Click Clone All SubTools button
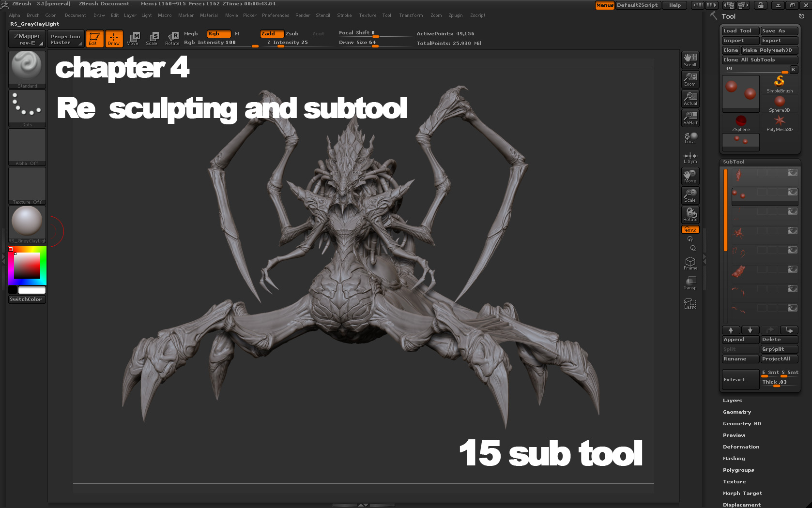Screen dimensions: 812x508 coord(760,60)
